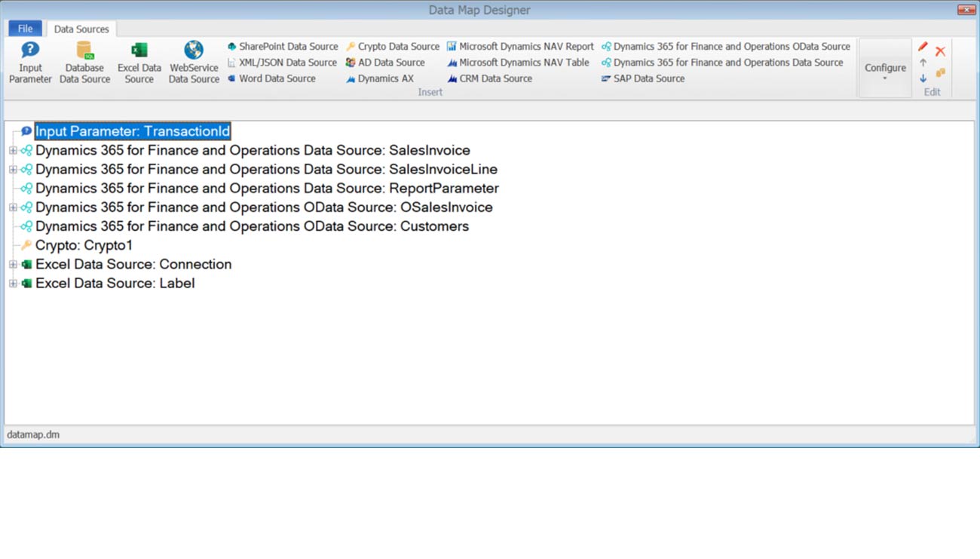
Task: Expand the OSalesInvoice OData source node
Action: 13,207
